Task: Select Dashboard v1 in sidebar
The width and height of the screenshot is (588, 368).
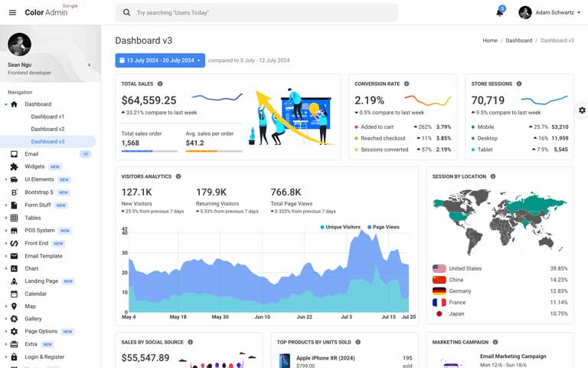Action: [x=47, y=117]
